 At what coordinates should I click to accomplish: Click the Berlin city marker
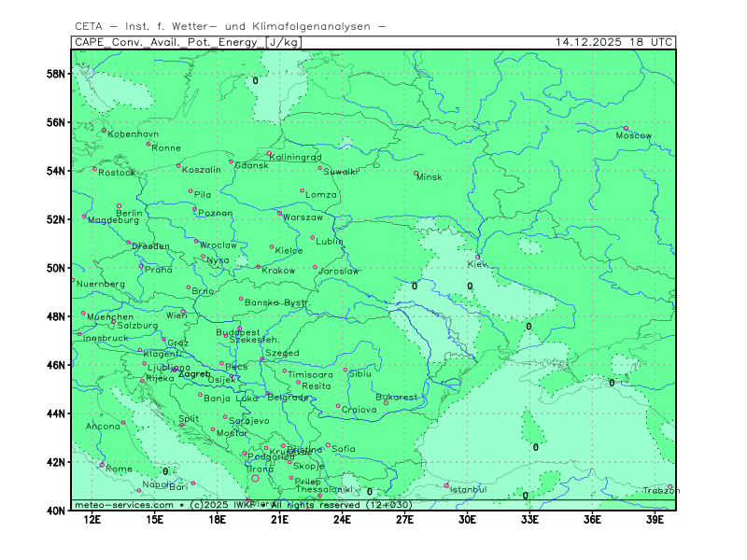[x=119, y=206]
